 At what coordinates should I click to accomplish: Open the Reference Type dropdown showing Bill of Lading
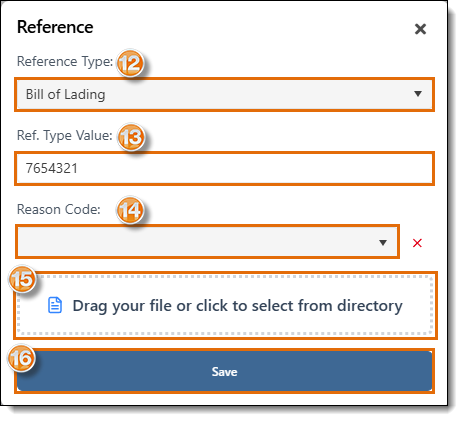[x=224, y=94]
